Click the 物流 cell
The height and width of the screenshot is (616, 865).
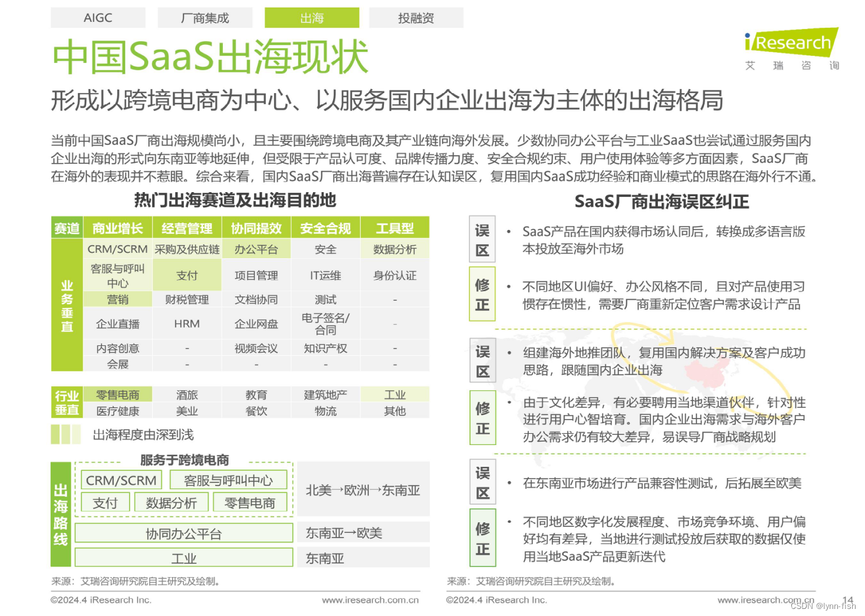[325, 411]
